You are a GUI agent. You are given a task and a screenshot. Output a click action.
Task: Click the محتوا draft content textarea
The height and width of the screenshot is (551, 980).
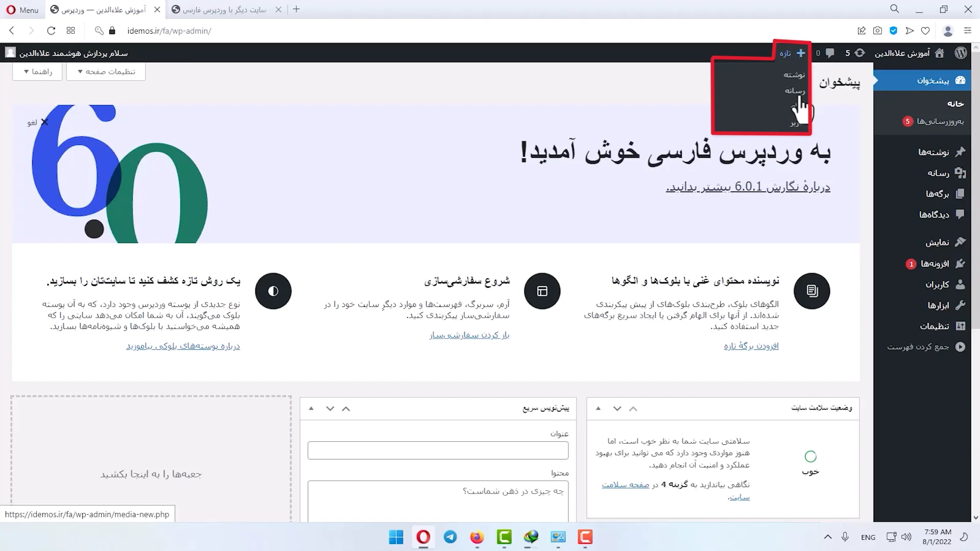point(438,501)
